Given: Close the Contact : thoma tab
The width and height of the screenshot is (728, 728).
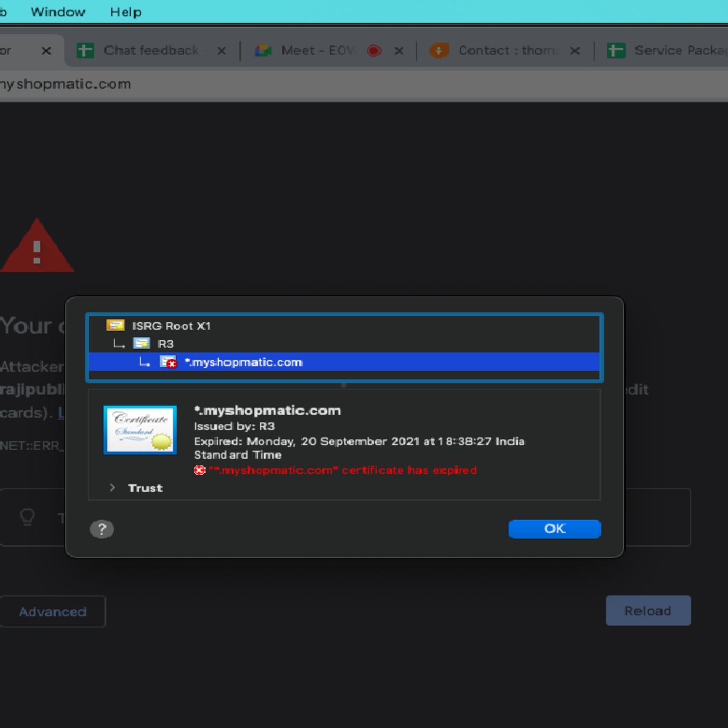Looking at the screenshot, I should pyautogui.click(x=575, y=51).
